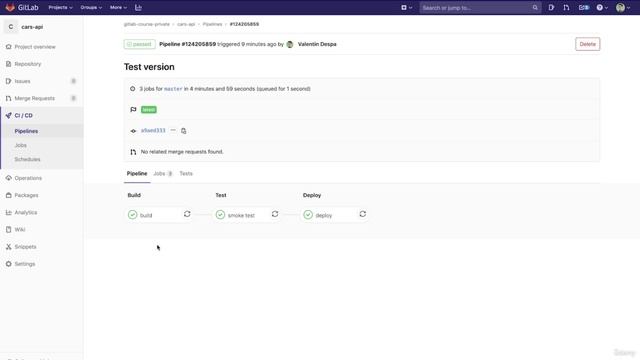
Task: Open Wiki in the sidebar
Action: pos(20,229)
